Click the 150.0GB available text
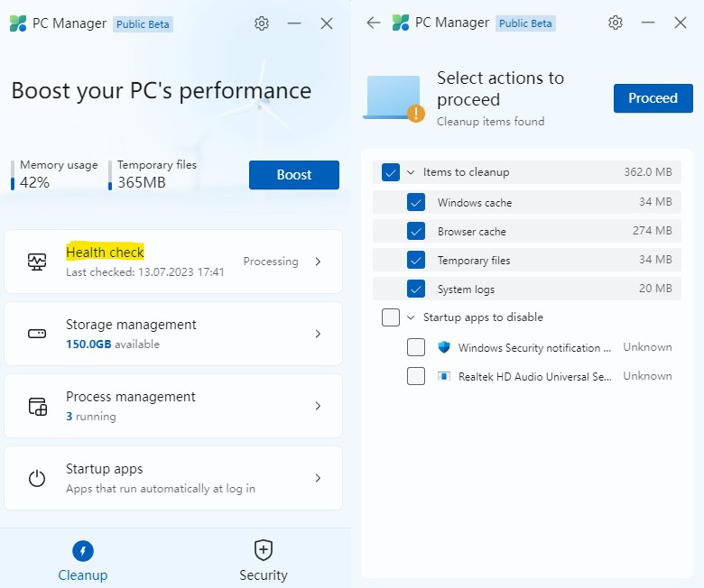Viewport: 704px width, 588px height. [113, 345]
